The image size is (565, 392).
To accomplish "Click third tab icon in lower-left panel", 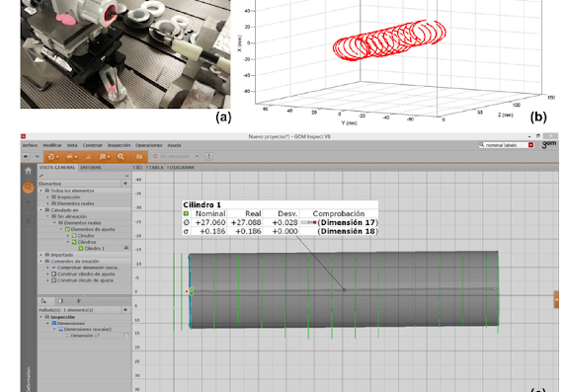I will click(x=79, y=301).
